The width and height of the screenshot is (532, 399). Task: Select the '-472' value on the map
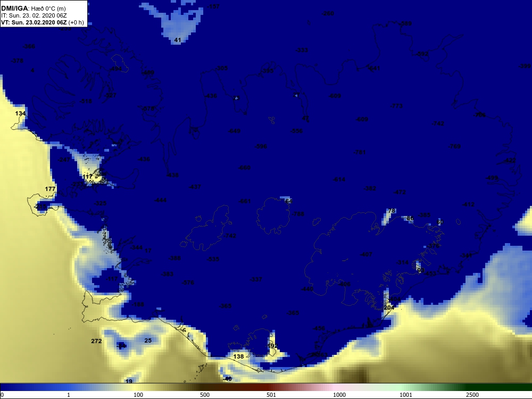pyautogui.click(x=400, y=192)
